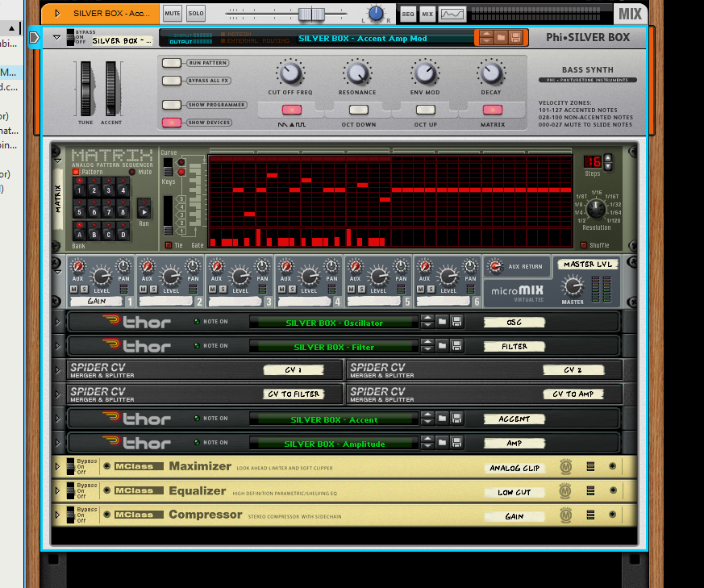Save the Thor SILVER BOX - Amplitude patch
The height and width of the screenshot is (588, 704).
coord(456,443)
